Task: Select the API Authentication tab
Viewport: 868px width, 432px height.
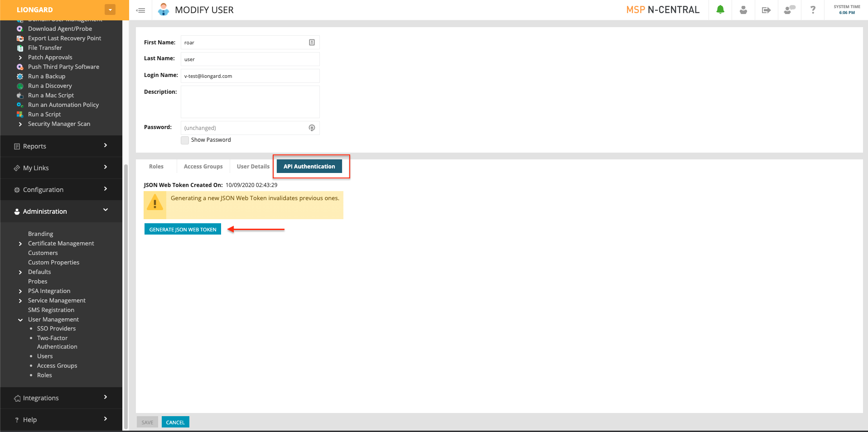Action: (309, 167)
